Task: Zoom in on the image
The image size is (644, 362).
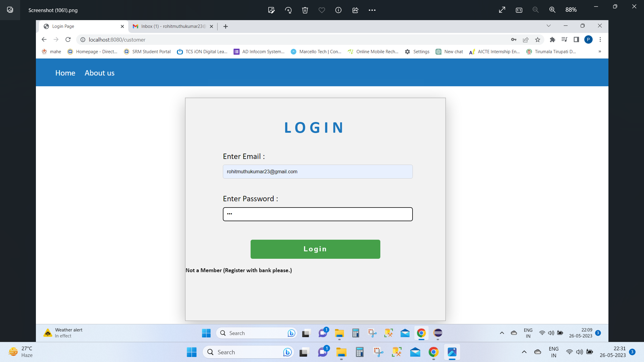Action: (552, 10)
